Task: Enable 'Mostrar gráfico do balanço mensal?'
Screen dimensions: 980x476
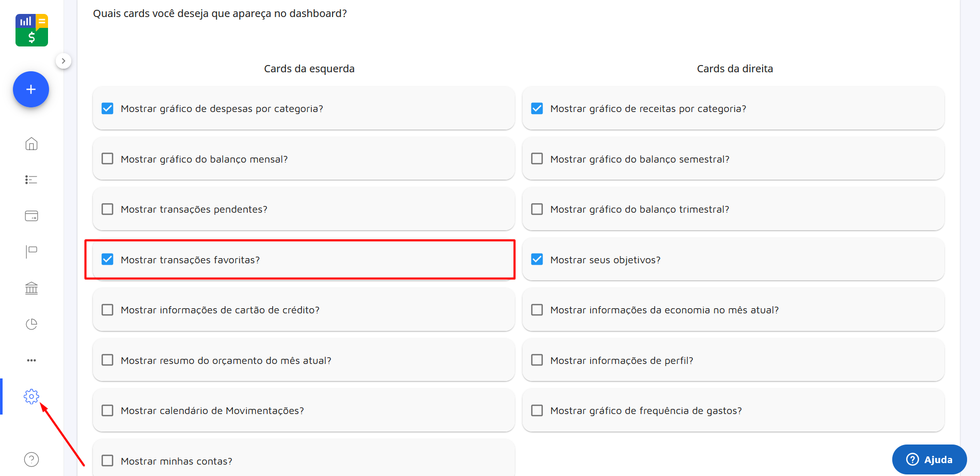Action: coord(107,158)
